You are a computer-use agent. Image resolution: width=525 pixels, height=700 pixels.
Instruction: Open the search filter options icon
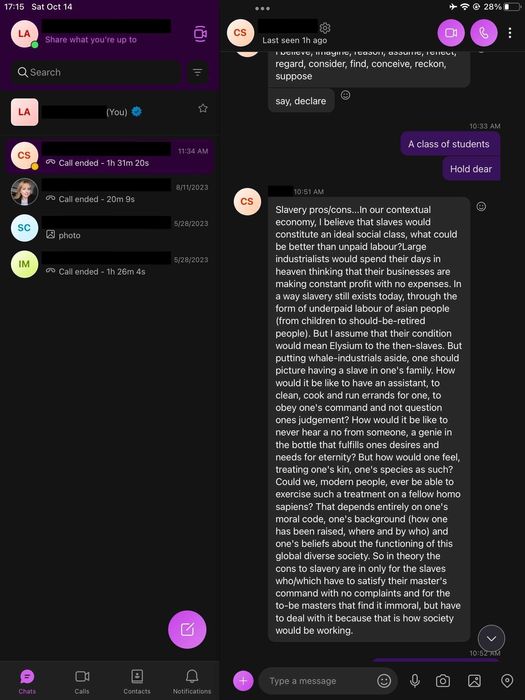click(x=197, y=72)
